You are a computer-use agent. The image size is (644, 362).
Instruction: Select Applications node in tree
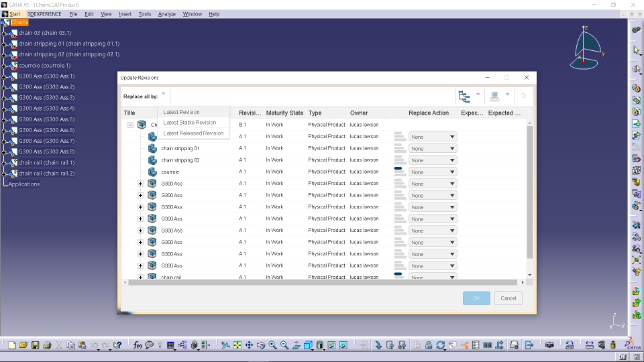click(24, 184)
